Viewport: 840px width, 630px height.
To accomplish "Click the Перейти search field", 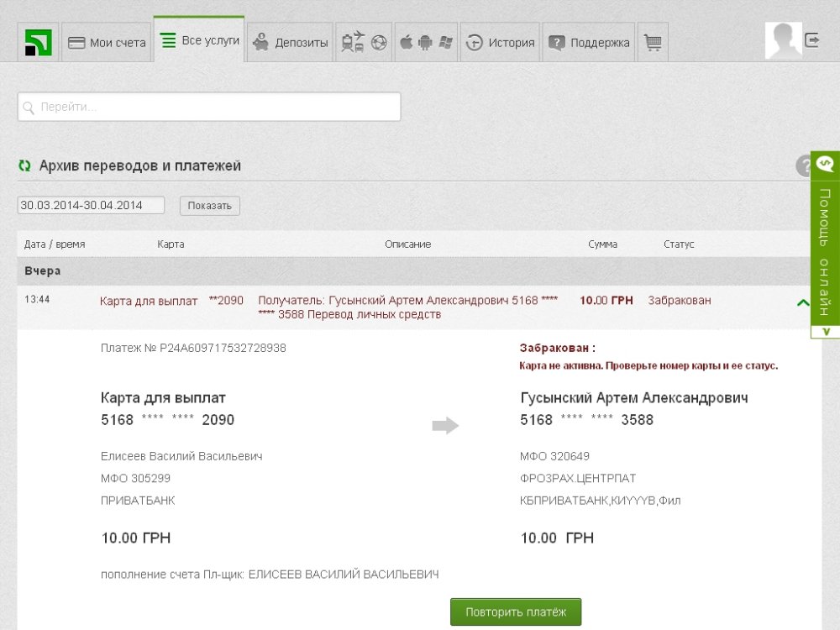I will click(209, 108).
